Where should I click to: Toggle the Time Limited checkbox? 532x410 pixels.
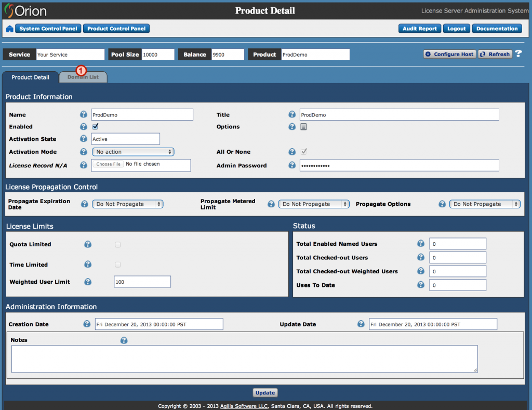click(117, 264)
